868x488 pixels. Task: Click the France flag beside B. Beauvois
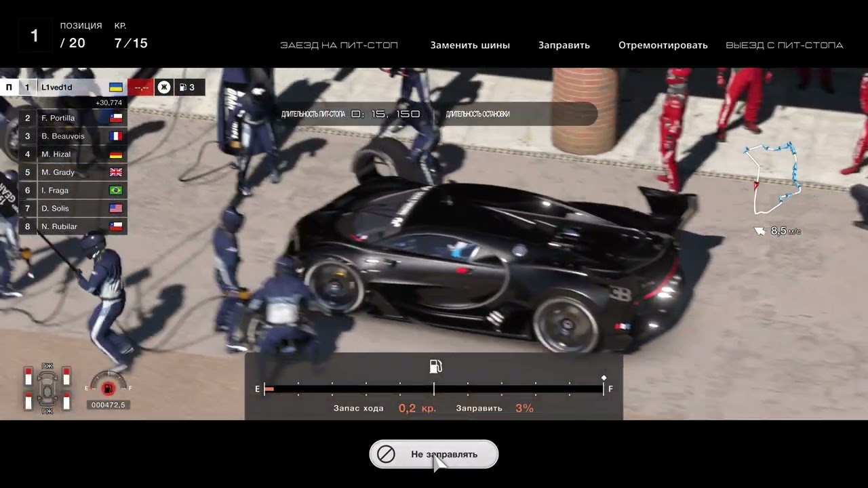pyautogui.click(x=116, y=136)
